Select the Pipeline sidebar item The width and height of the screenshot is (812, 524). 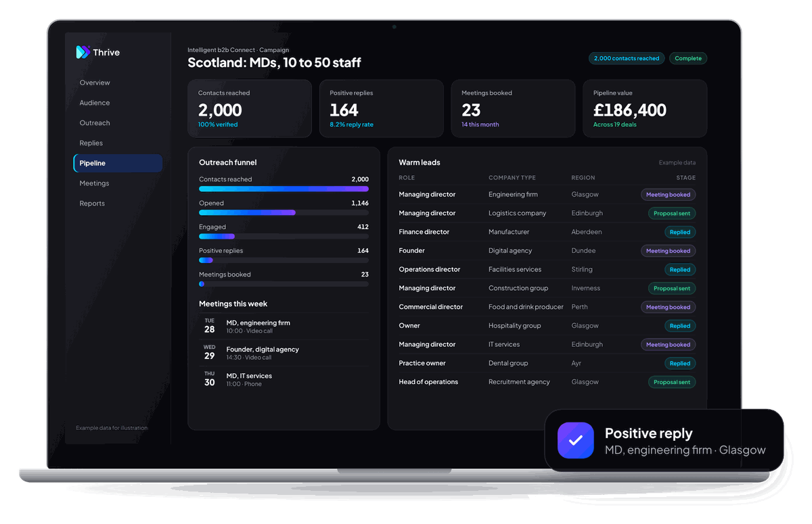pyautogui.click(x=118, y=163)
